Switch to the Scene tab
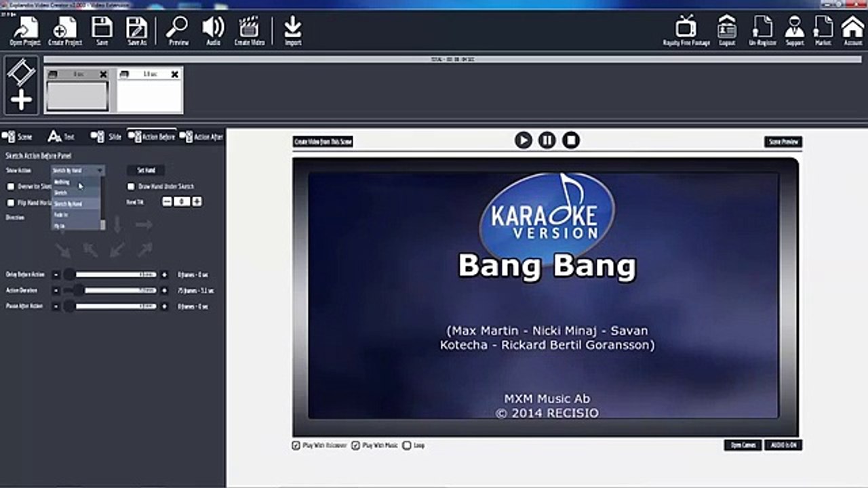The height and width of the screenshot is (488, 868). tap(18, 137)
